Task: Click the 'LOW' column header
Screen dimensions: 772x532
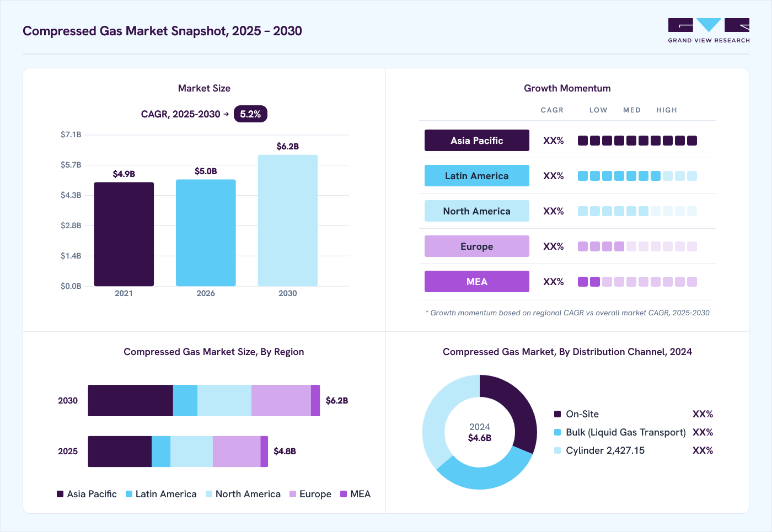Action: point(598,110)
